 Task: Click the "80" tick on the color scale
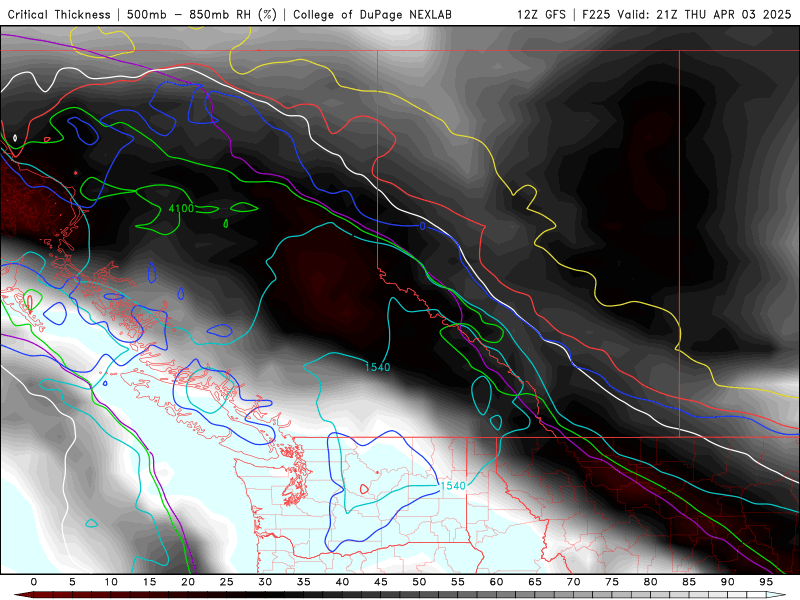[x=651, y=582]
